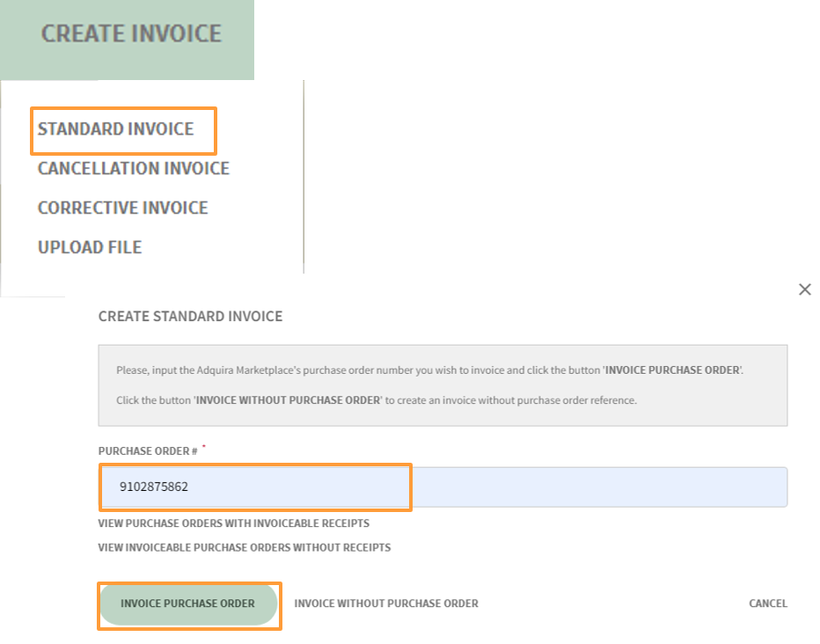Open the UPLOAD FILE option
Viewport: 820px width, 644px height.
click(x=89, y=247)
